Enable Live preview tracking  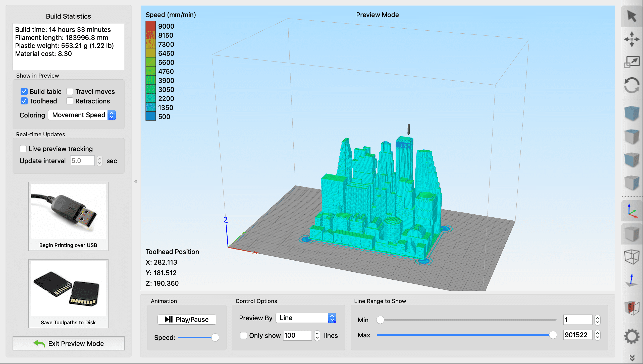tap(23, 149)
